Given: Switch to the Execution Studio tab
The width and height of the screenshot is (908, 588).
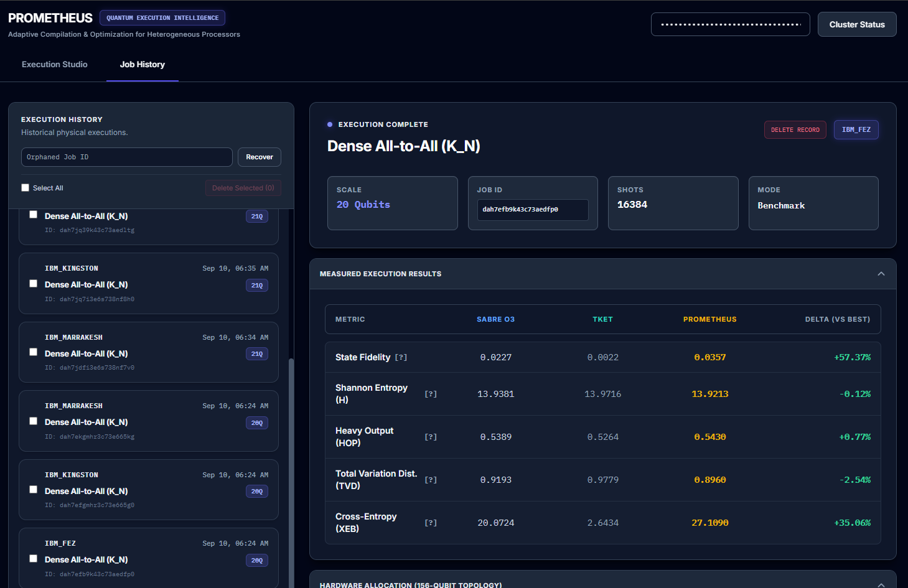Looking at the screenshot, I should (55, 64).
